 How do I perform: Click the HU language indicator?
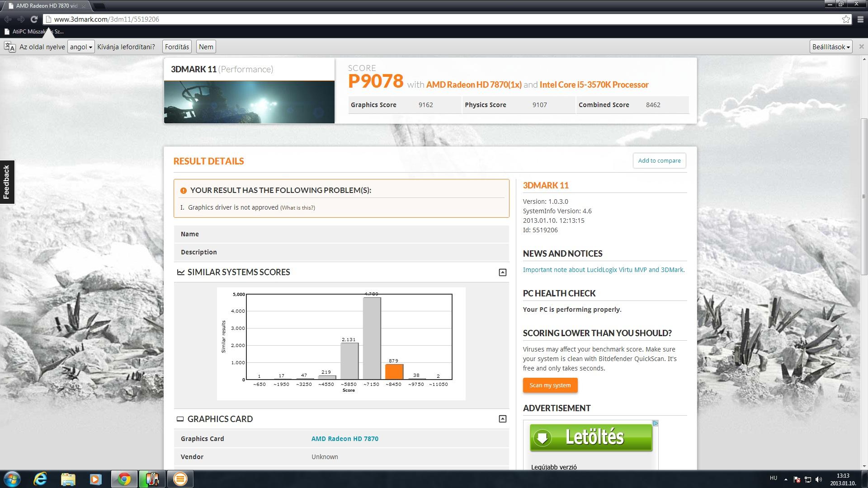coord(774,478)
